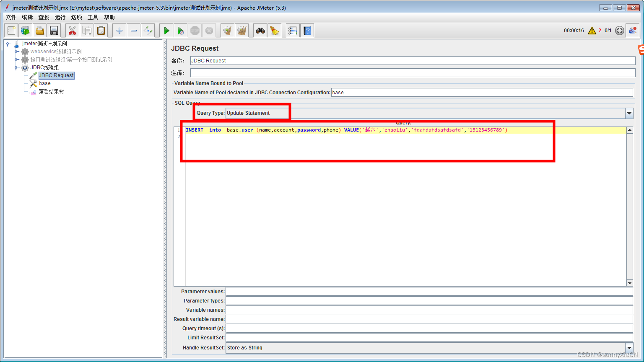Collapse the JDBC线程组 node handle
The height and width of the screenshot is (362, 644).
(x=16, y=67)
